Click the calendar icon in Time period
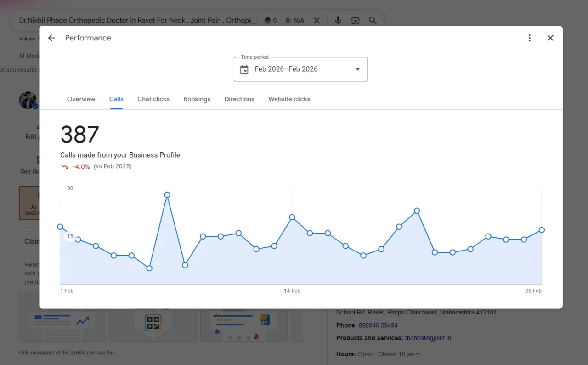The width and height of the screenshot is (588, 365). [x=244, y=69]
